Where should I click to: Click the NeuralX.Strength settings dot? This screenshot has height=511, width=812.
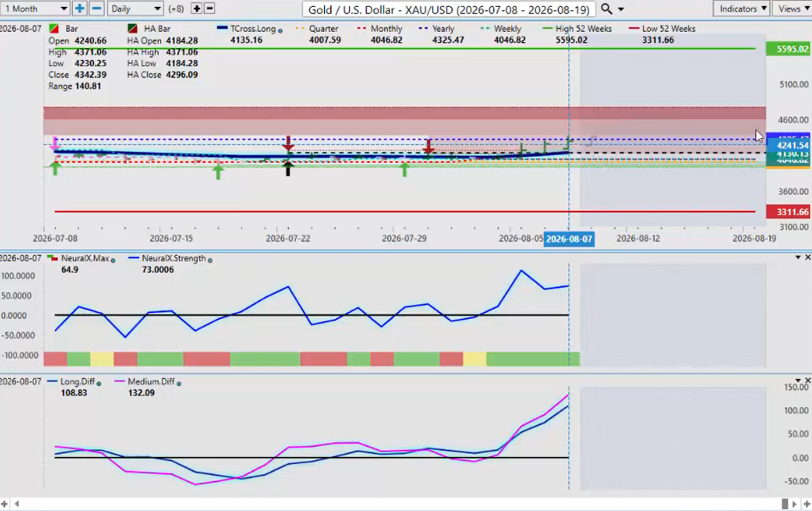[210, 260]
